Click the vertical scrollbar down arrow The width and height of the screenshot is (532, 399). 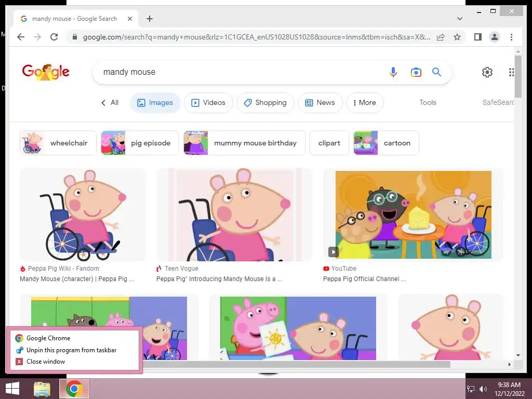[x=518, y=355]
